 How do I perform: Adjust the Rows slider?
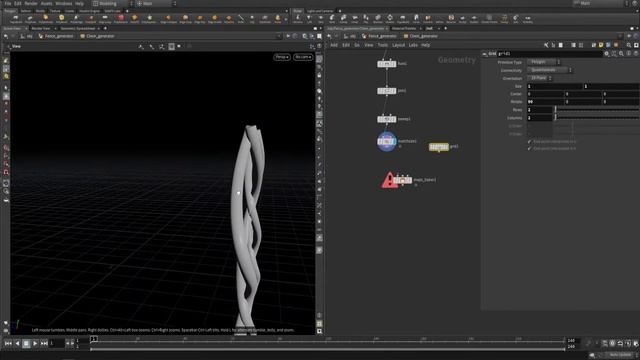coord(596,110)
